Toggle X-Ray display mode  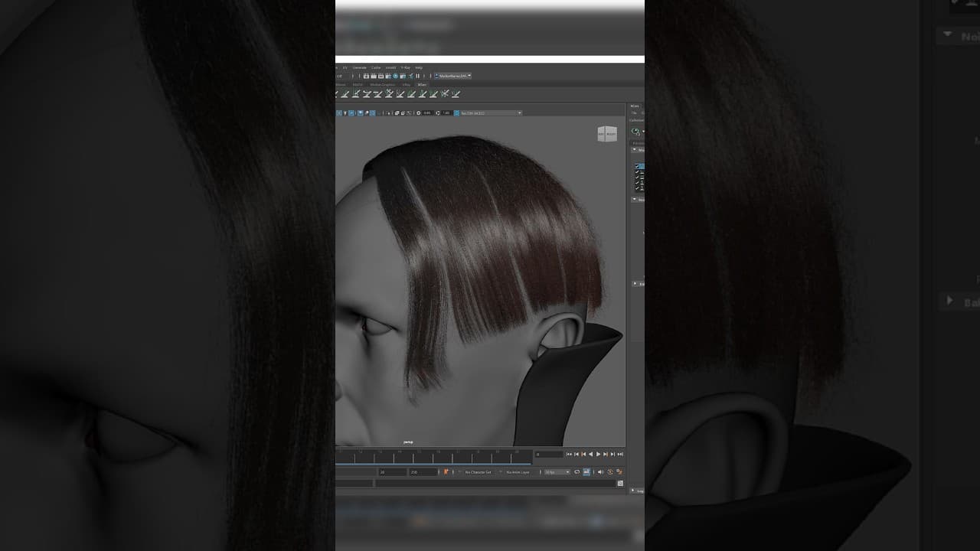(x=399, y=113)
